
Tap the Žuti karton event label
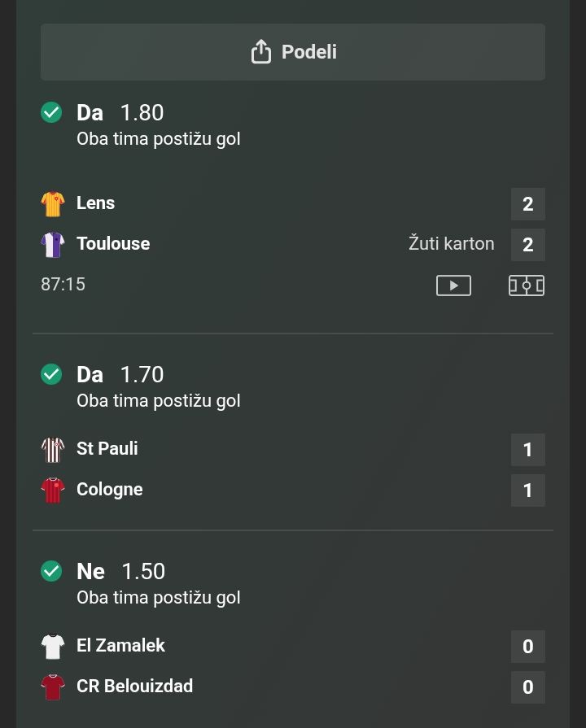coord(451,243)
